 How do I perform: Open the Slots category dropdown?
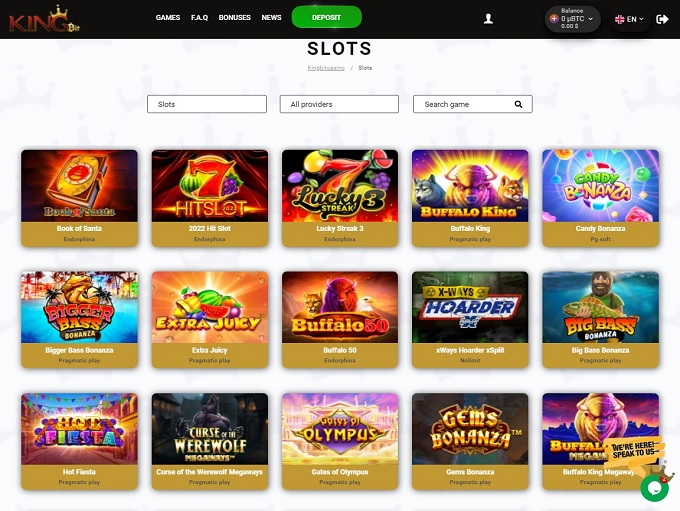[206, 104]
